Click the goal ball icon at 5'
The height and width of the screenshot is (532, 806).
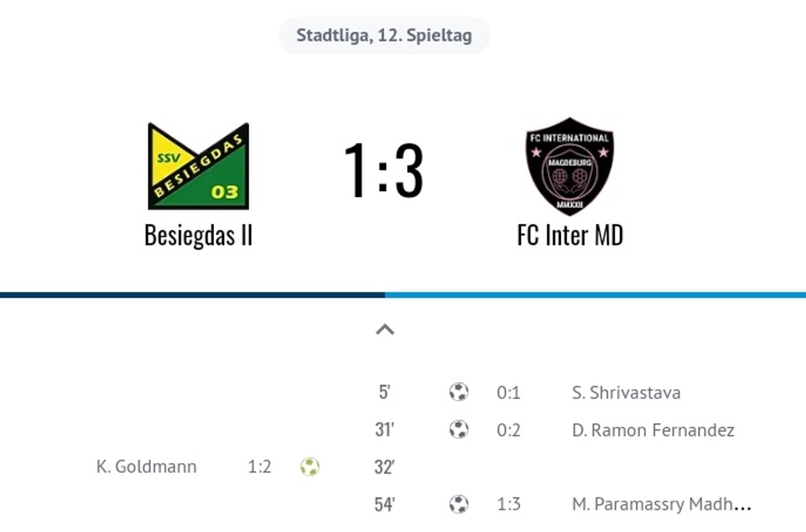pyautogui.click(x=458, y=392)
